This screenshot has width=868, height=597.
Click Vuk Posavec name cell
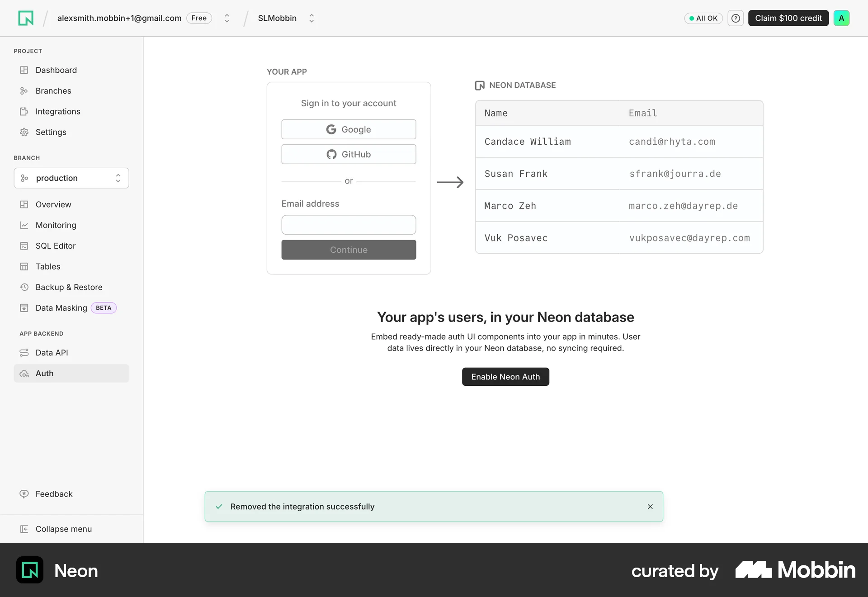tap(516, 238)
